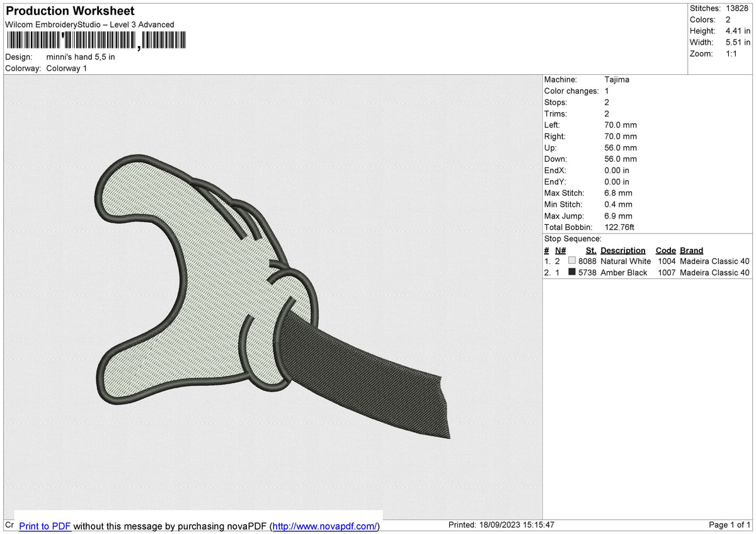Click the Amber Black color swatch
756x534 pixels.
coord(572,272)
